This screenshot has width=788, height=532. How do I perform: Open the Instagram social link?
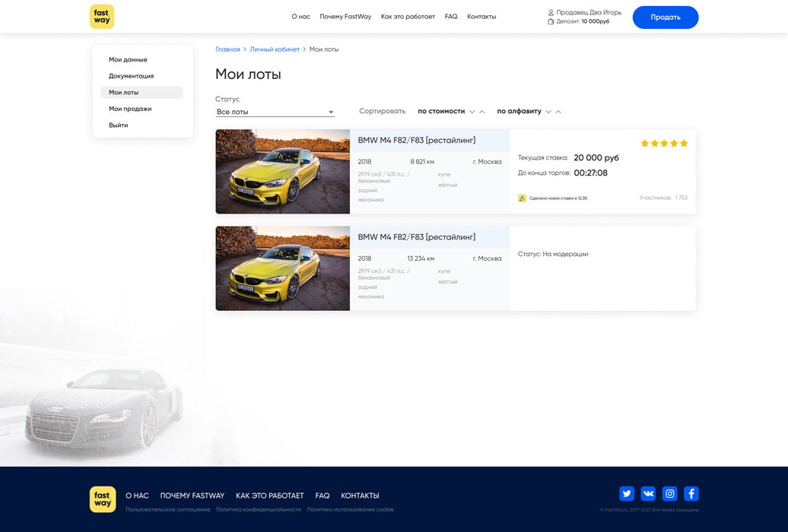coord(669,493)
